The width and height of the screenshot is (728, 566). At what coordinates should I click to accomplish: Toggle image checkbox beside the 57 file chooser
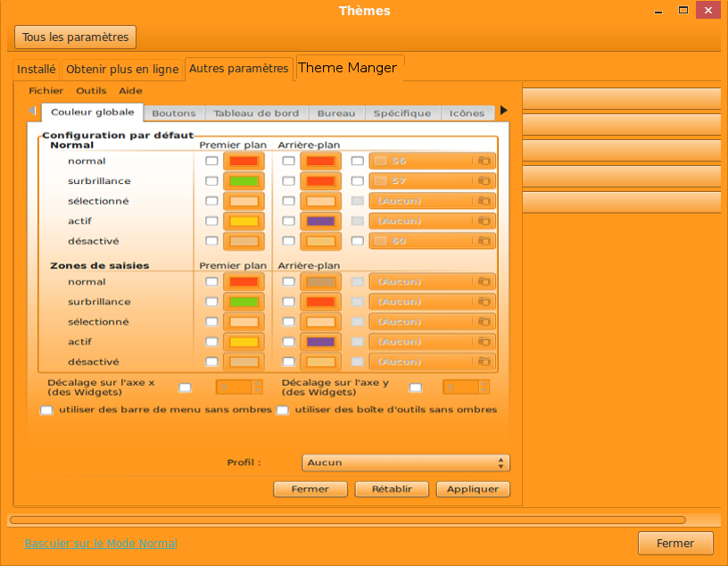pos(358,180)
